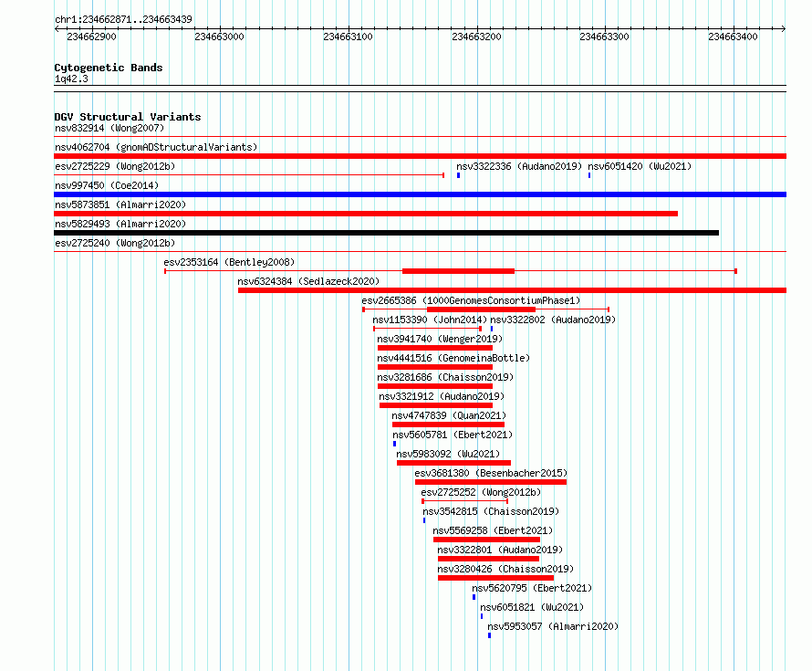Open the nsv4747839 (Quan2021) label
The width and height of the screenshot is (812, 671).
tap(449, 415)
